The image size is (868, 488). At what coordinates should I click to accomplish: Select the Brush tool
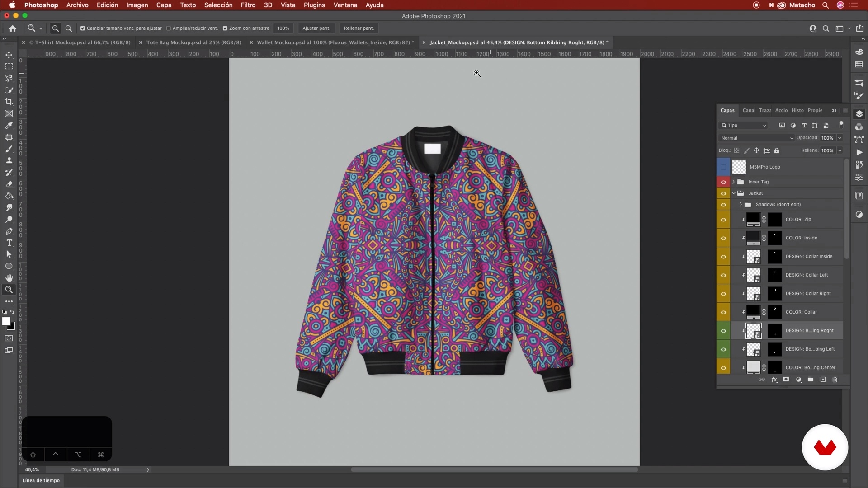coord(9,149)
